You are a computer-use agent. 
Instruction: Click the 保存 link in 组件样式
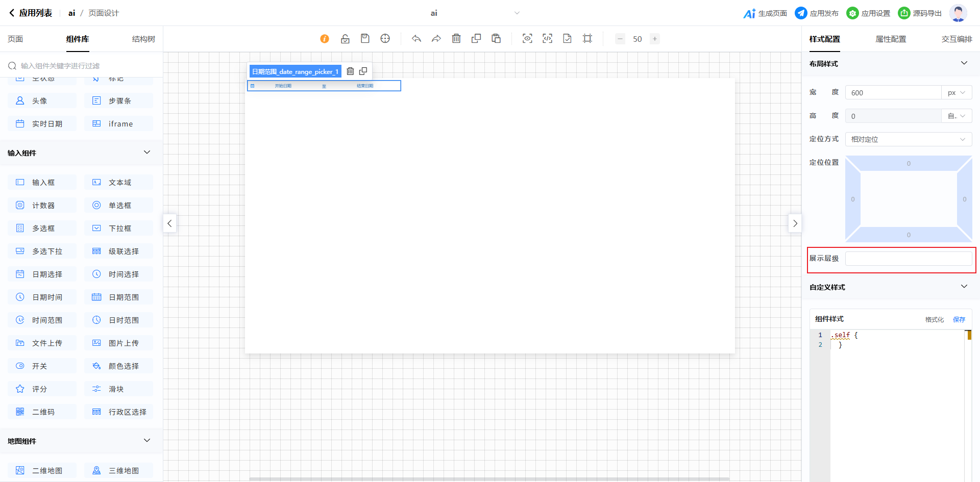tap(959, 319)
